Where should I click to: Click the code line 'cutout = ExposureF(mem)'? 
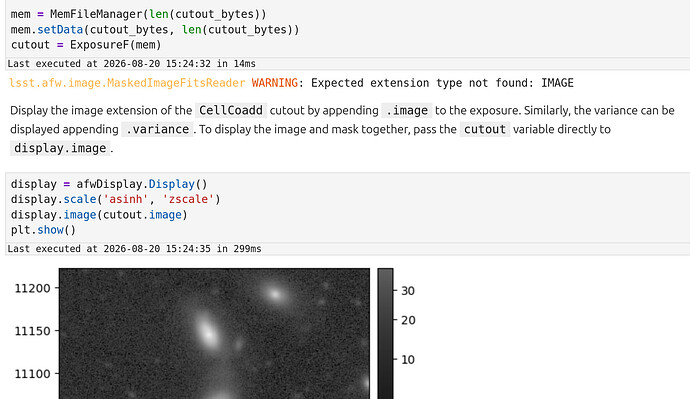[86, 45]
